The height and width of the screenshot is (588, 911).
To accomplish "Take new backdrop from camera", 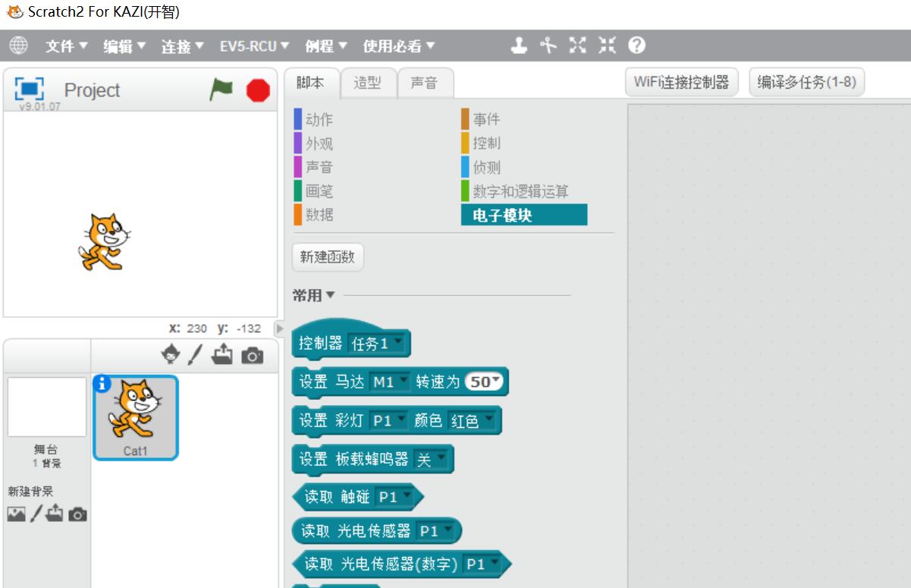I will click(77, 515).
